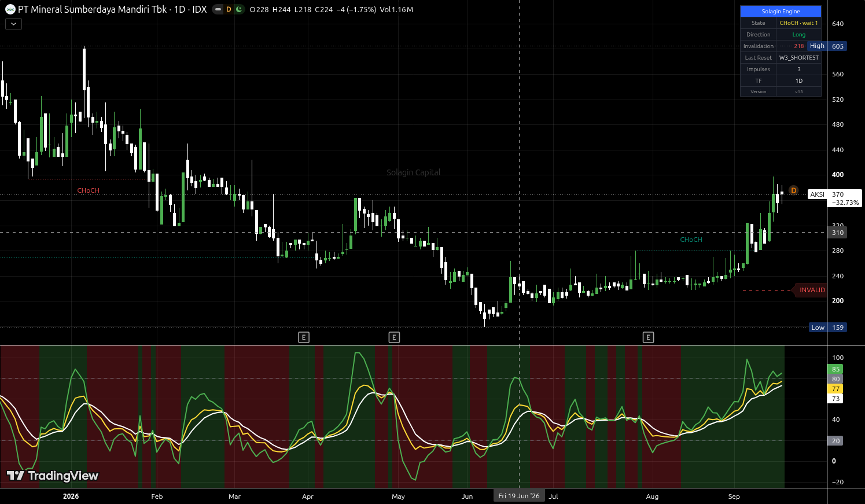The image size is (865, 504).
Task: Click the orange D badge next to IDX
Action: pos(229,9)
